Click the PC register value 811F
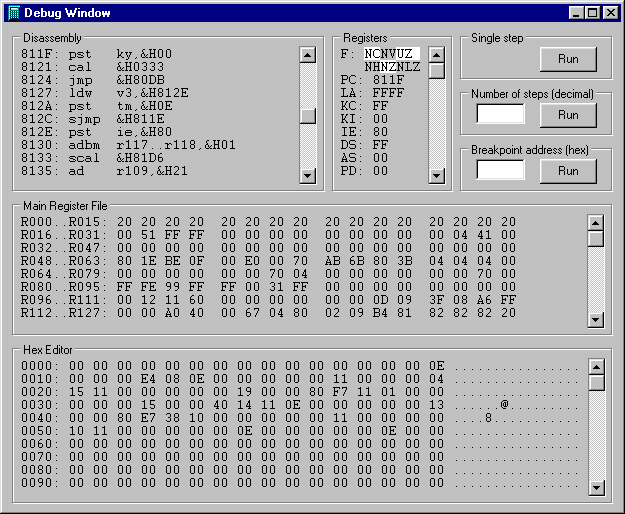 [388, 80]
